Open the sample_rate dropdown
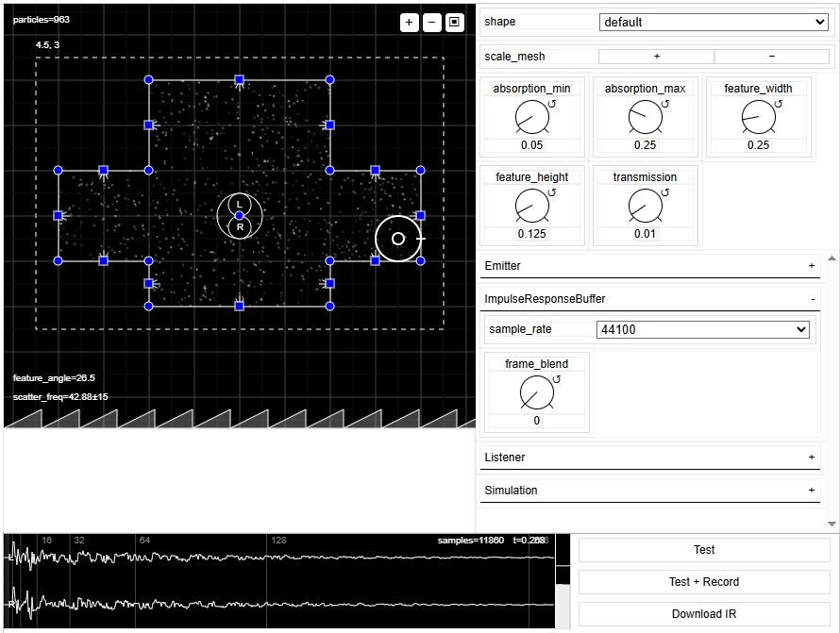The height and width of the screenshot is (633, 840). point(703,329)
